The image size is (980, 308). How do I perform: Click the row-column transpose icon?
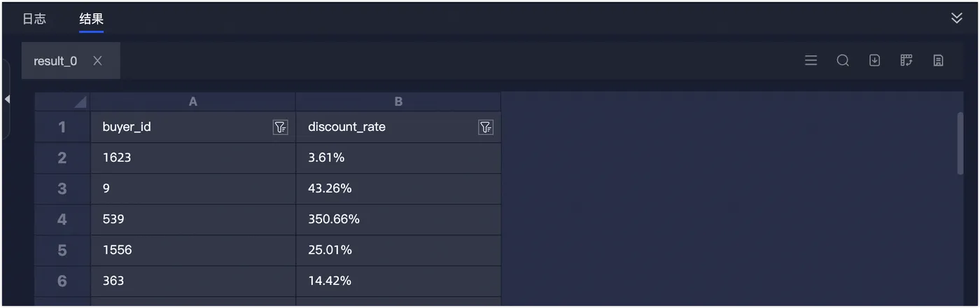coord(906,61)
